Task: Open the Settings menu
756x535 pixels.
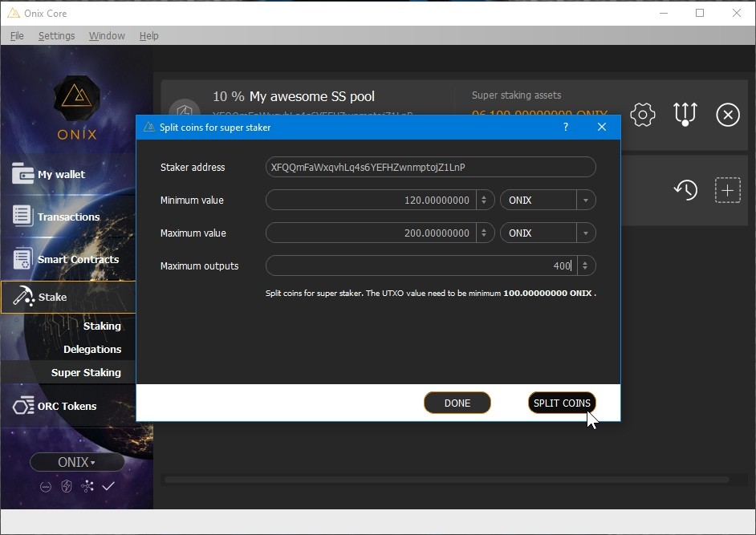Action: [x=56, y=35]
